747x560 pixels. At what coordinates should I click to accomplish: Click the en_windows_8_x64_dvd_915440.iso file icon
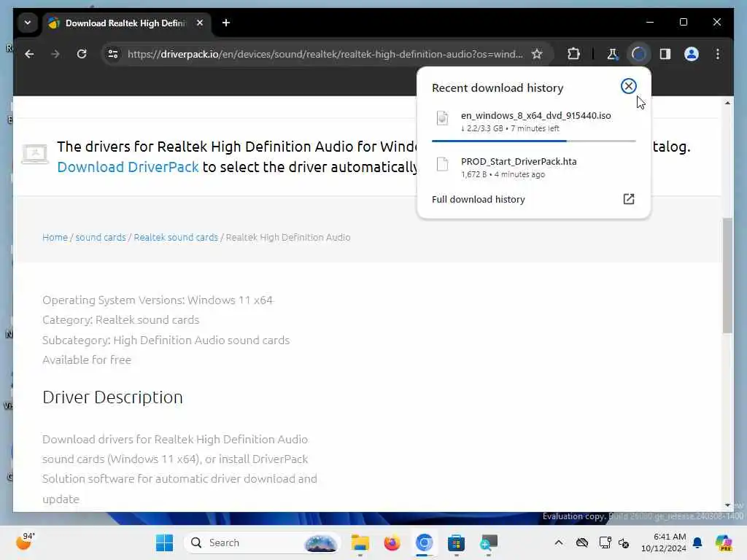pos(442,117)
